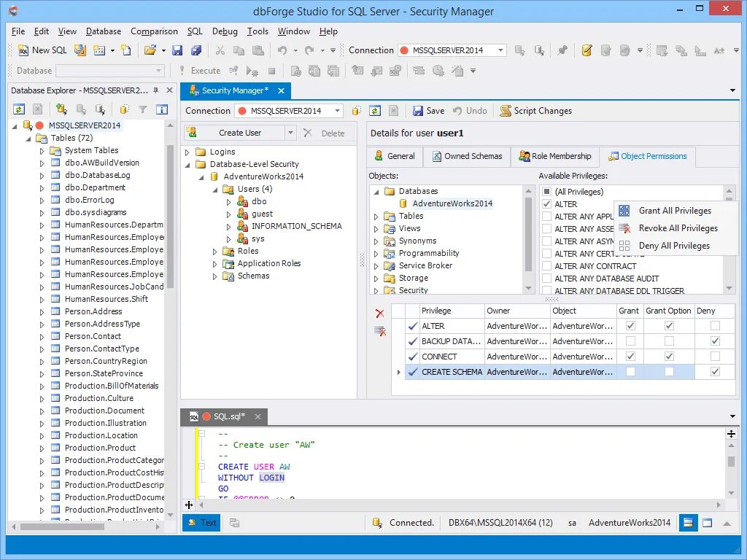The height and width of the screenshot is (560, 747).
Task: Expand the dbo.Department table node
Action: click(x=42, y=188)
